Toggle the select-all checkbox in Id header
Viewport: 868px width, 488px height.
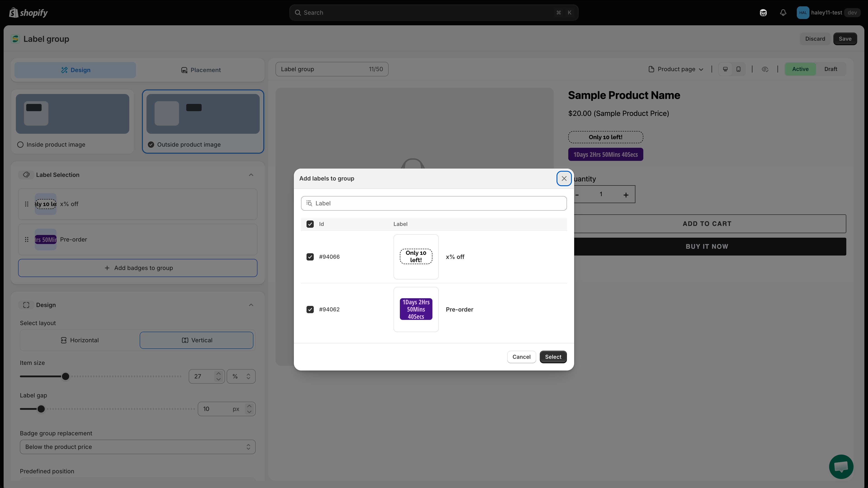pos(310,224)
